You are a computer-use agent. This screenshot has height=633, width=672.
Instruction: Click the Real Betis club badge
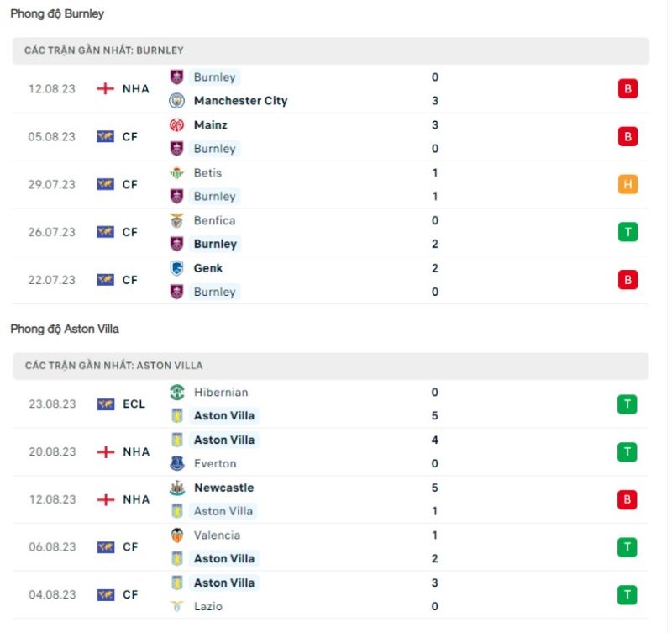tap(178, 172)
